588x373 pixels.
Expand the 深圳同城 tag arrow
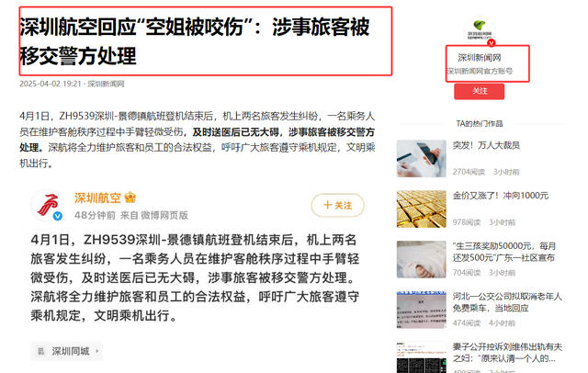click(96, 351)
